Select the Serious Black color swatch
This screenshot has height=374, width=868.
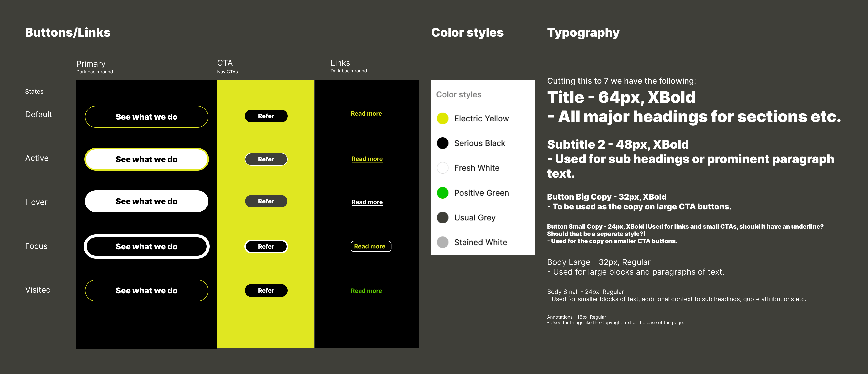click(x=446, y=143)
